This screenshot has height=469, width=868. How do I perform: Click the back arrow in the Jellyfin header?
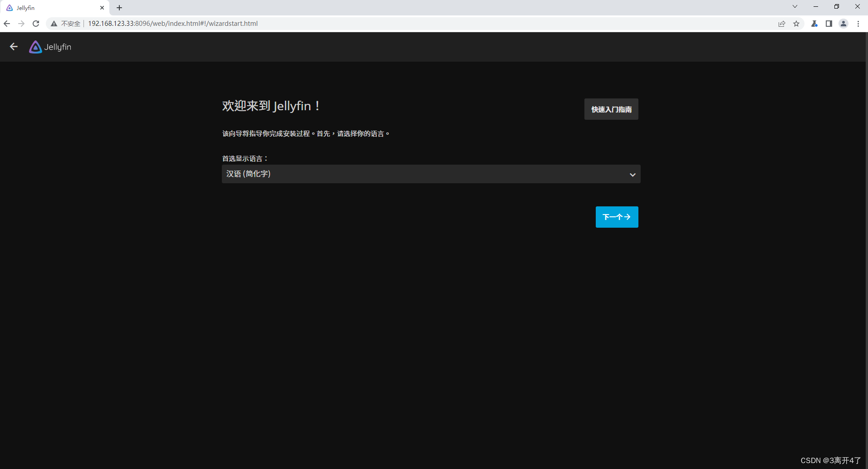[x=13, y=46]
